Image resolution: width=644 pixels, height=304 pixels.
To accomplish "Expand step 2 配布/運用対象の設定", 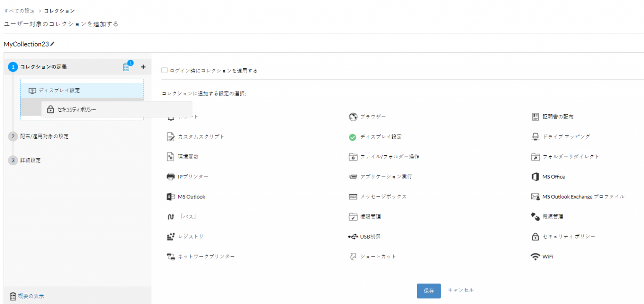I will (44, 136).
